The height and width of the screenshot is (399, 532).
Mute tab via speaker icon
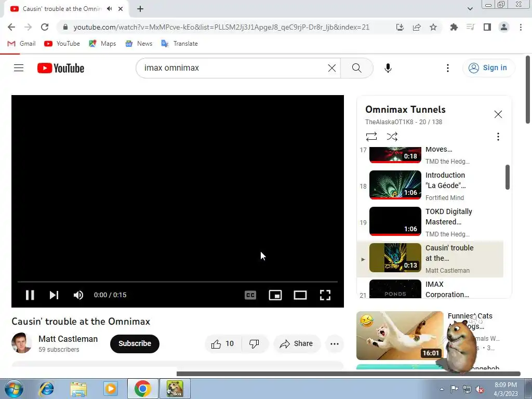pos(109,9)
